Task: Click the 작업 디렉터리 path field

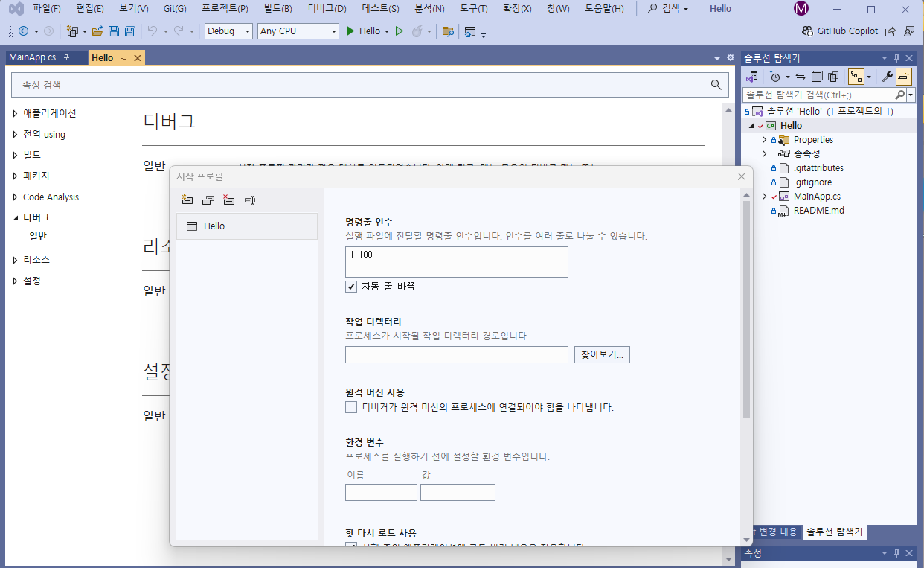Action: pos(456,354)
